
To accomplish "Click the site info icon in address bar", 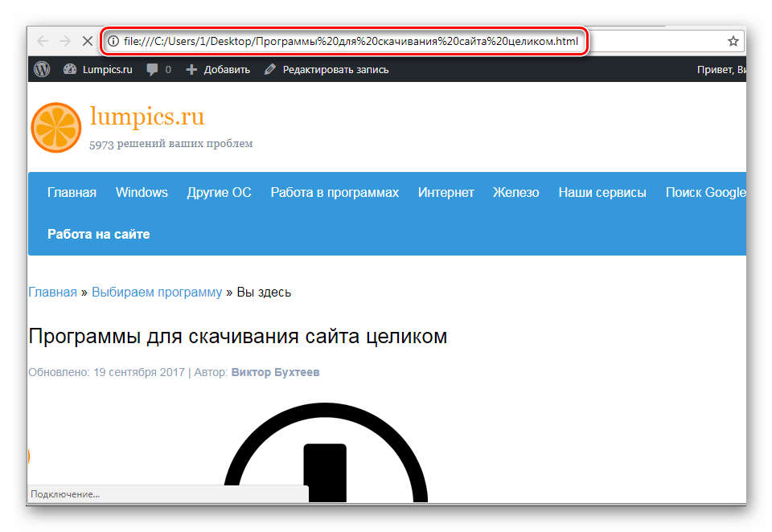I will tap(113, 41).
